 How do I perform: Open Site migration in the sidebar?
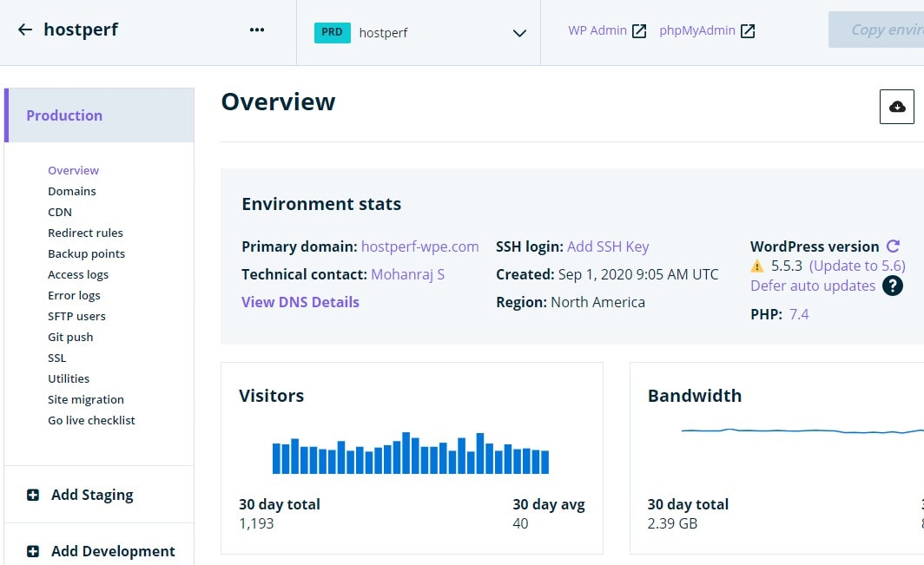[86, 399]
